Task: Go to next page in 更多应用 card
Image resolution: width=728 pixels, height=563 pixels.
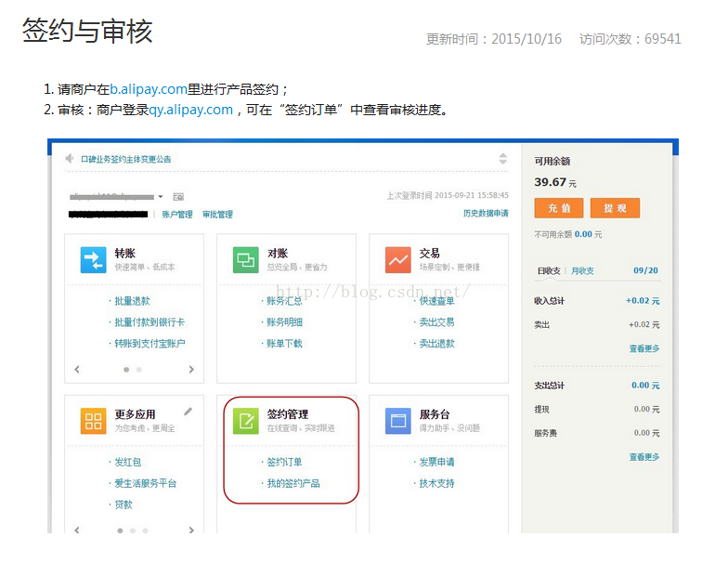Action: click(191, 530)
